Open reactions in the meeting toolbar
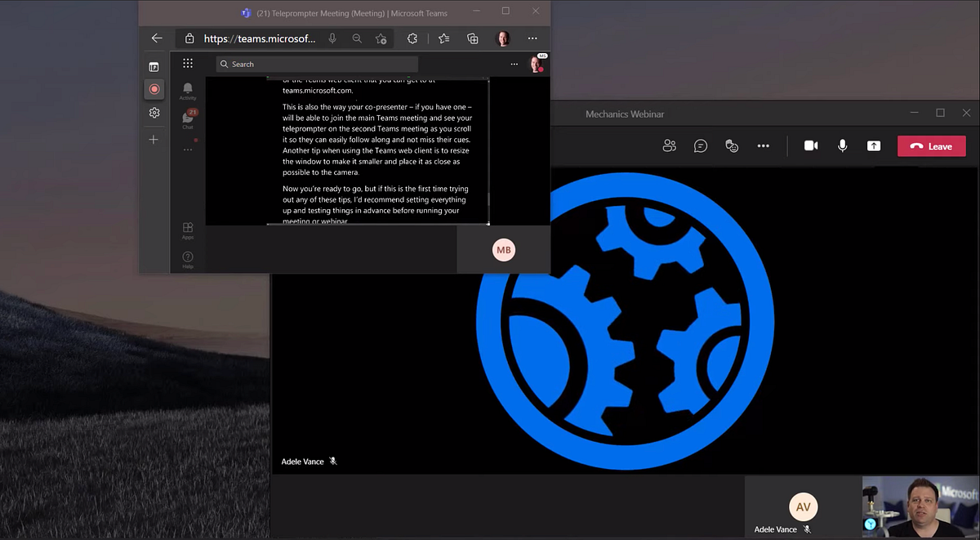The width and height of the screenshot is (980, 540). coord(731,145)
